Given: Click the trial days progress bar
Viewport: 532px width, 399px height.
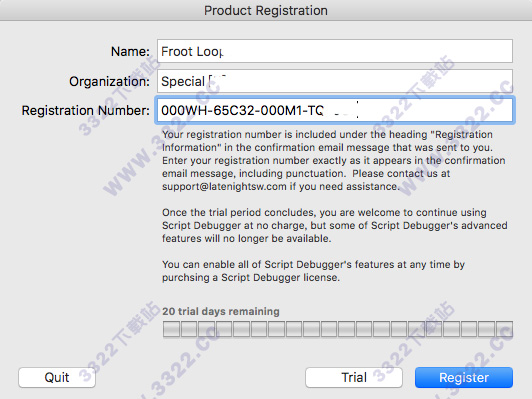Looking at the screenshot, I should point(338,329).
